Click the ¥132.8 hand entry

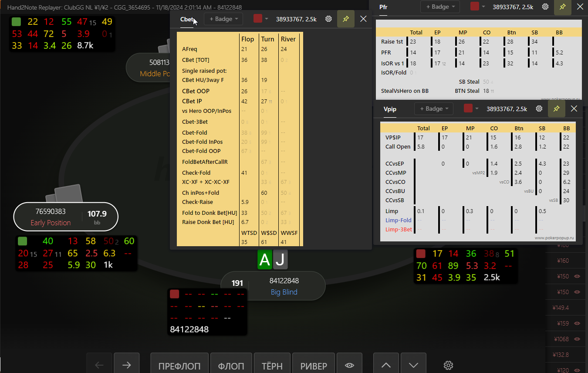[561, 355]
